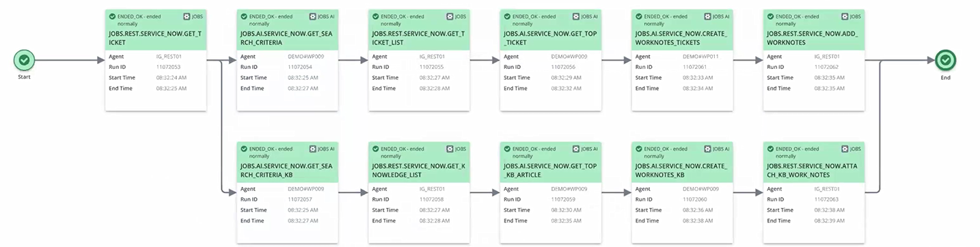Click Run ID value 11072062
The width and height of the screenshot is (980, 247).
[x=826, y=67]
